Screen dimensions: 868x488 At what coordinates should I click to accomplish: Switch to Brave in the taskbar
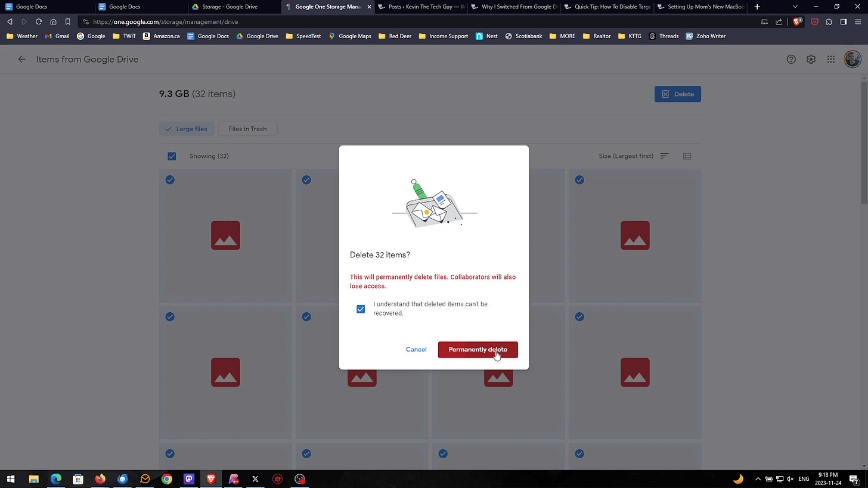pos(211,479)
